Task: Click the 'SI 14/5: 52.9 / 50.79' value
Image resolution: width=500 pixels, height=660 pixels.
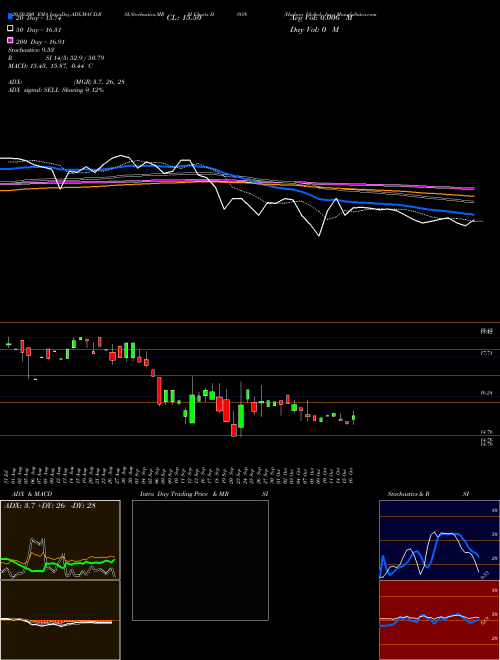Action: tap(75, 58)
